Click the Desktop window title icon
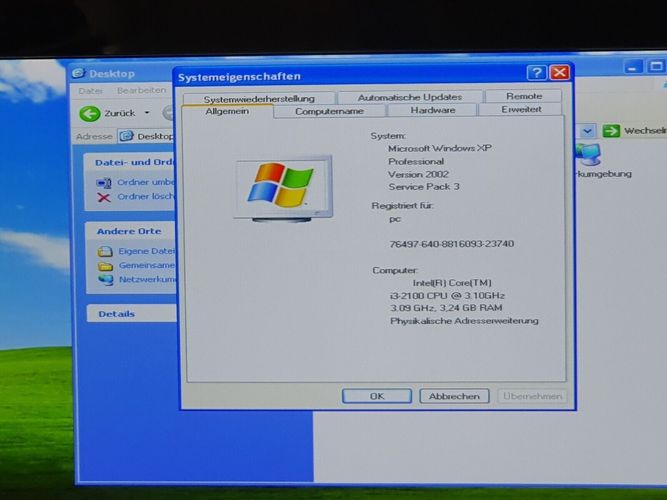The width and height of the screenshot is (667, 500). click(78, 73)
